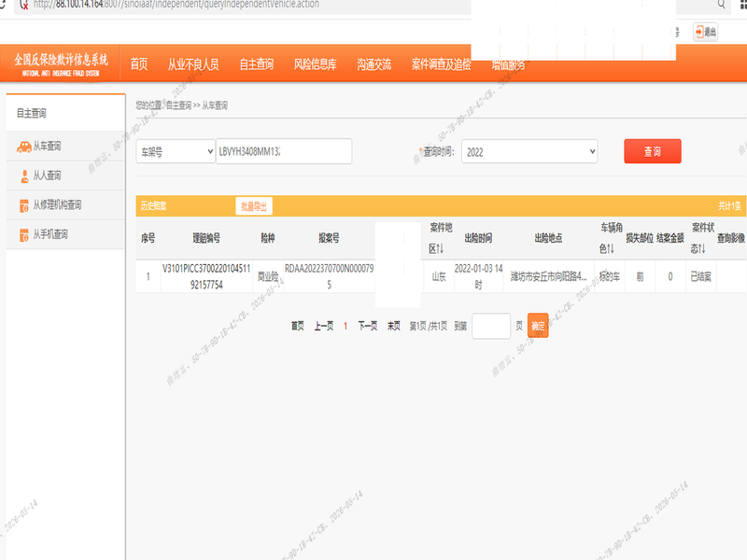Click the 潍坊市安丘市向阳路 location cell
Screen dimensions: 747x560
(x=548, y=276)
